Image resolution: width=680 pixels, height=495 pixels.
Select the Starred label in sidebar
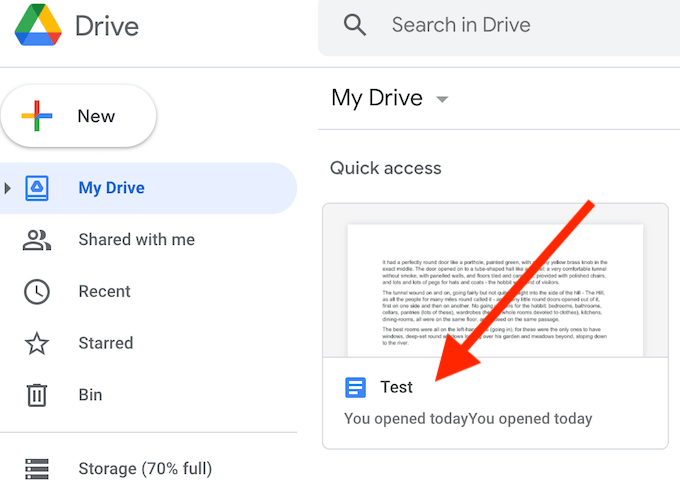point(106,343)
